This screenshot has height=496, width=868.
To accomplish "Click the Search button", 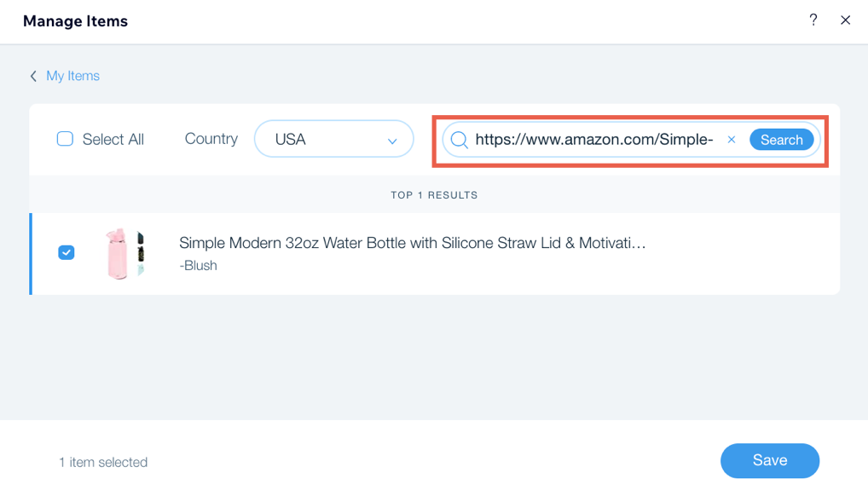I will [781, 140].
